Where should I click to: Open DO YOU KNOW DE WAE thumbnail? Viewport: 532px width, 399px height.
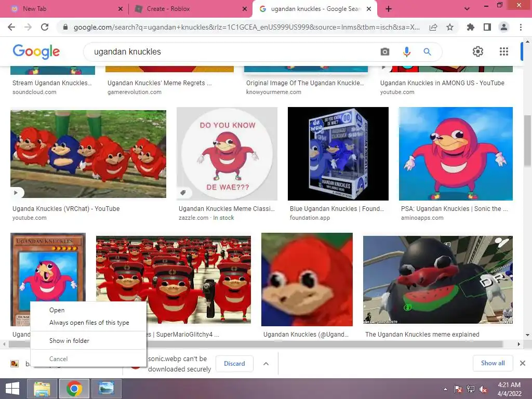(x=227, y=154)
